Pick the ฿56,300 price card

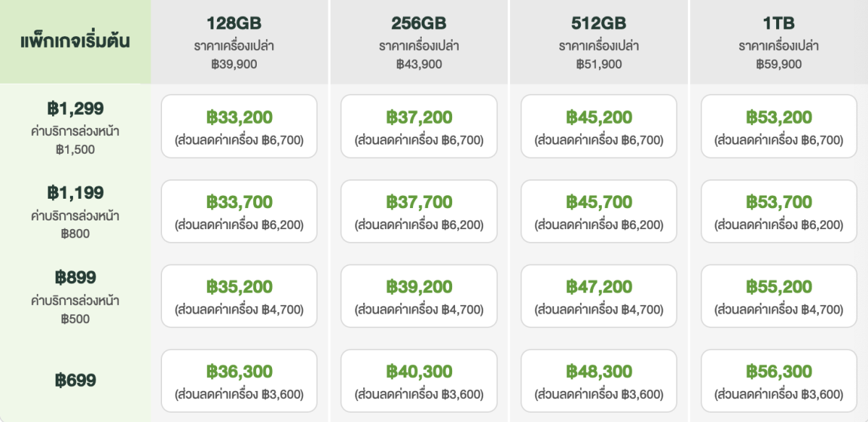tap(778, 381)
